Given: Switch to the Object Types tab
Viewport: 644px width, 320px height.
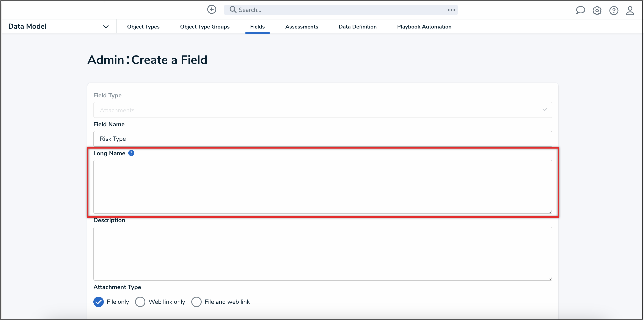Looking at the screenshot, I should click(143, 27).
